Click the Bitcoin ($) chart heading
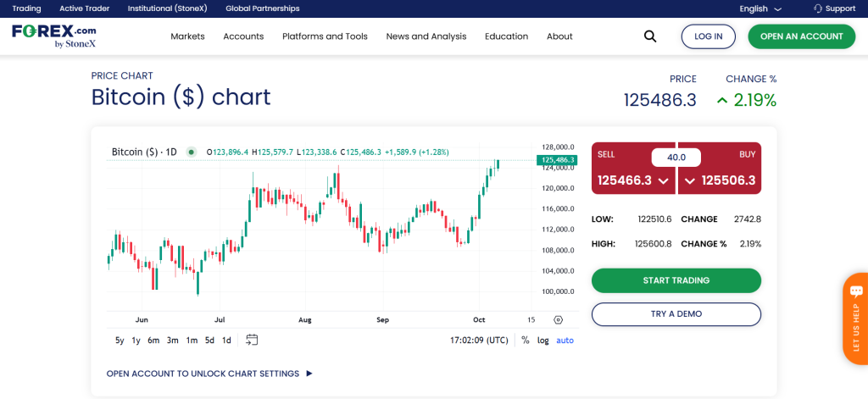The height and width of the screenshot is (399, 868). coord(181,97)
